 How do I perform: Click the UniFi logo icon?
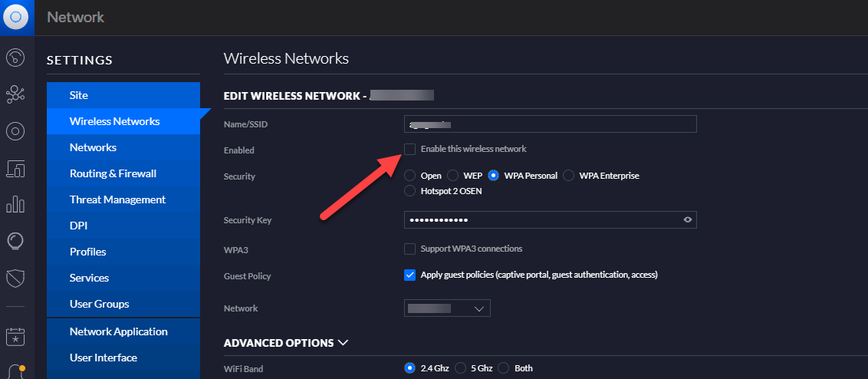coord(17,17)
